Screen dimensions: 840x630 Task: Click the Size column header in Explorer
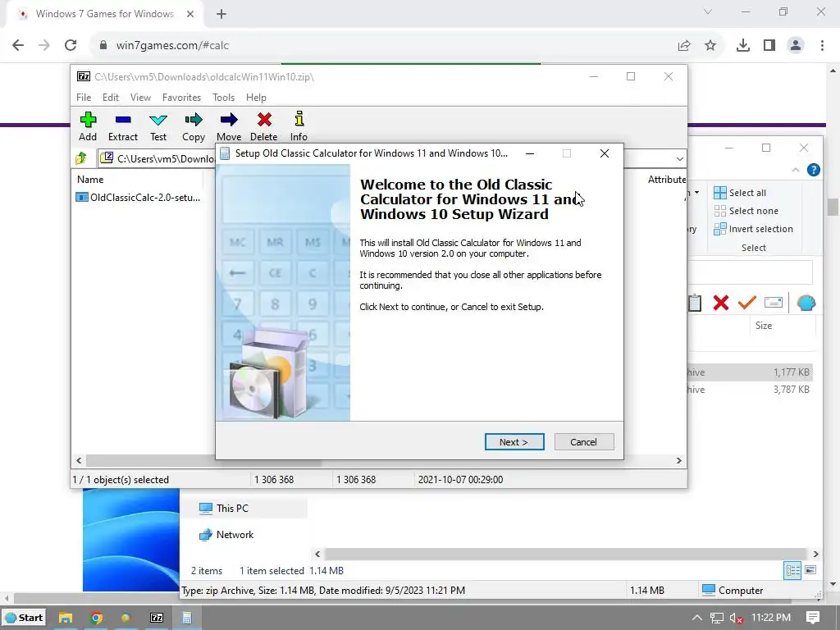click(764, 326)
